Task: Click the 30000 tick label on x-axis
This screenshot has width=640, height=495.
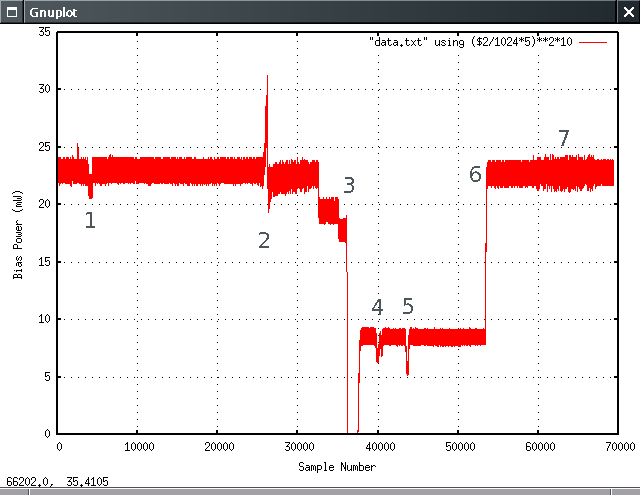Action: [x=298, y=445]
